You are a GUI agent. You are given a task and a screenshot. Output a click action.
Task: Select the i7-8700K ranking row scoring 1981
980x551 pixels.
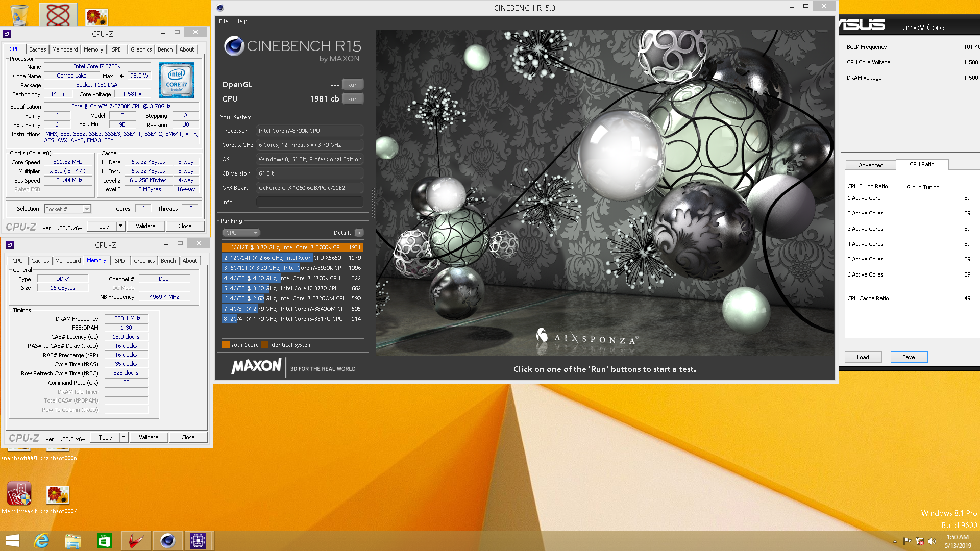tap(292, 247)
